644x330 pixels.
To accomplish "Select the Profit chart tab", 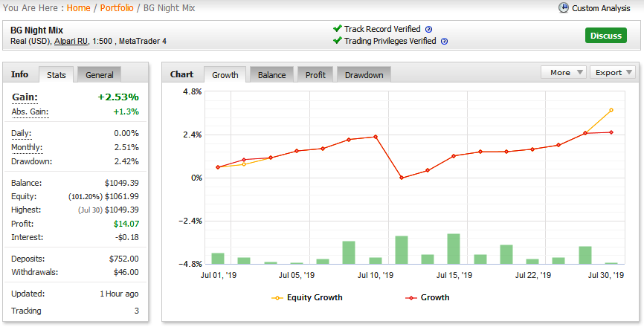I will coord(315,75).
